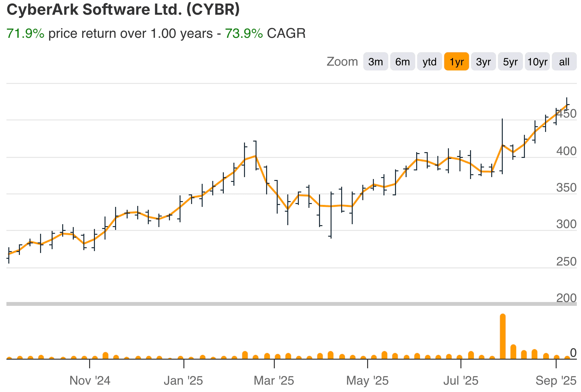The image size is (581, 392).
Task: Click the 'May '25' axis label
Action: click(367, 380)
